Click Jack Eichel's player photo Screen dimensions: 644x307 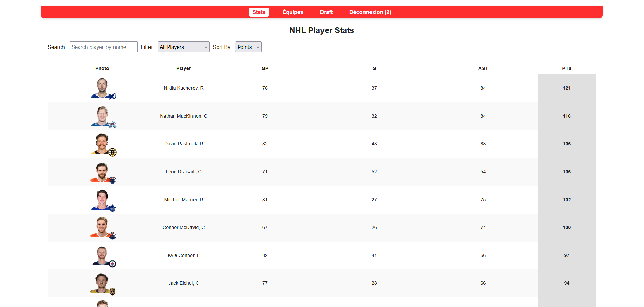point(102,283)
